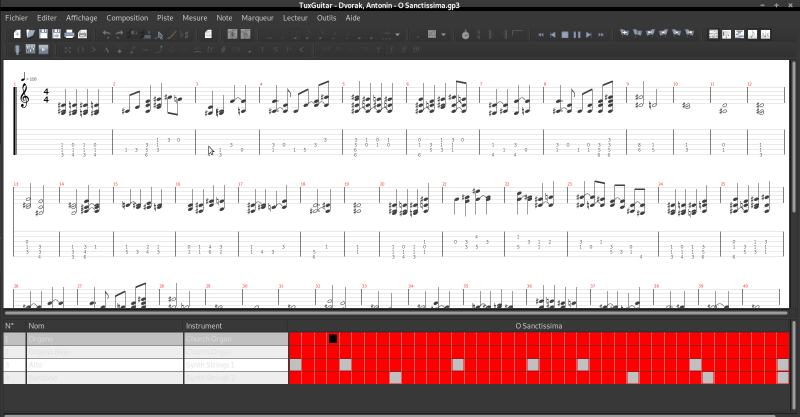Open tempo settings via metronome icon
Screen dimensions: 800x417
click(465, 34)
